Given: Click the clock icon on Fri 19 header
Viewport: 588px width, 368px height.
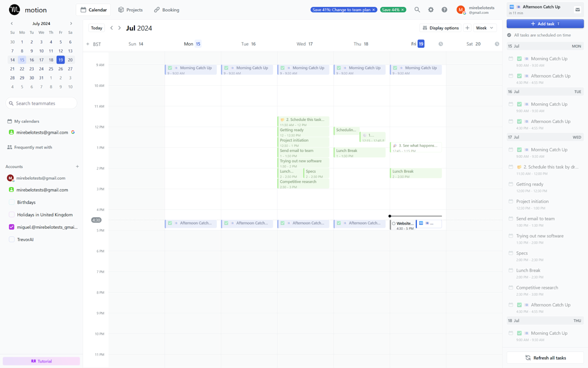Looking at the screenshot, I should (x=441, y=44).
